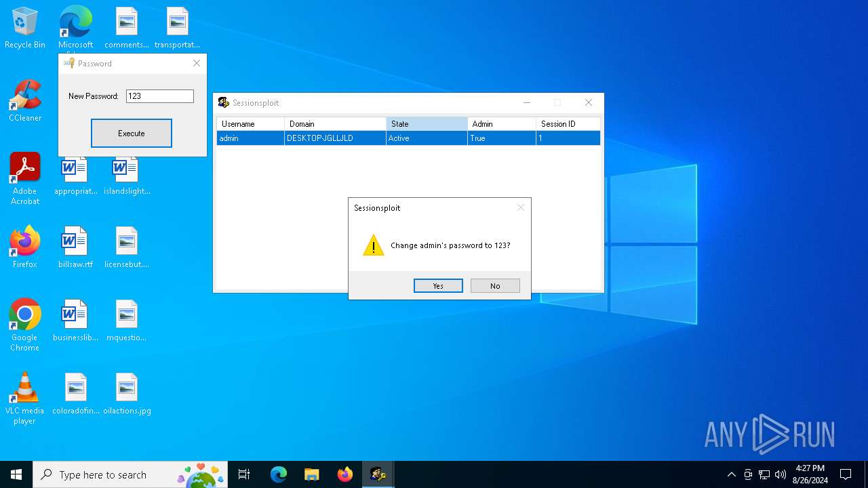This screenshot has height=488, width=868.
Task: Select the DESKTOP-JGLLJLD domain cell
Action: 335,138
